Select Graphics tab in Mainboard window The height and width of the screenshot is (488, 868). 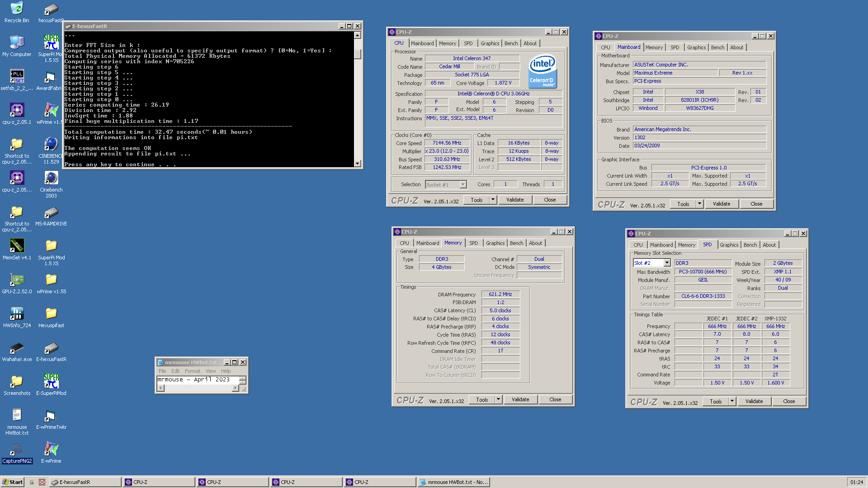coord(696,47)
